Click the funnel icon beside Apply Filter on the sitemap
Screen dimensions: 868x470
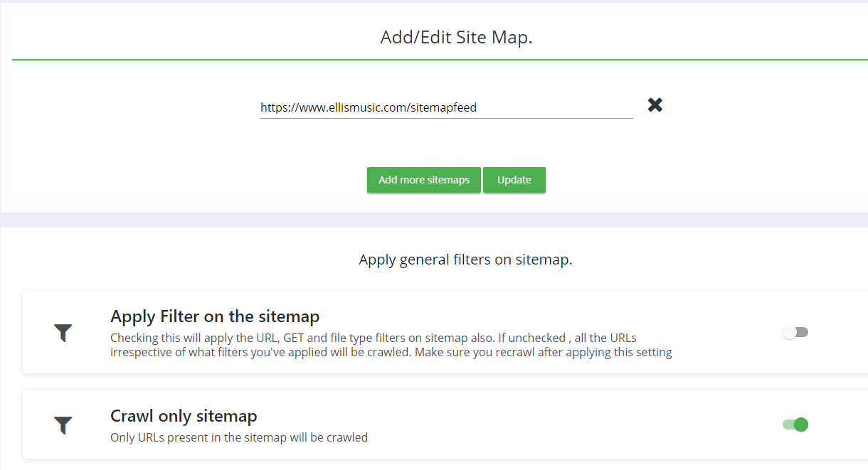[x=63, y=332]
